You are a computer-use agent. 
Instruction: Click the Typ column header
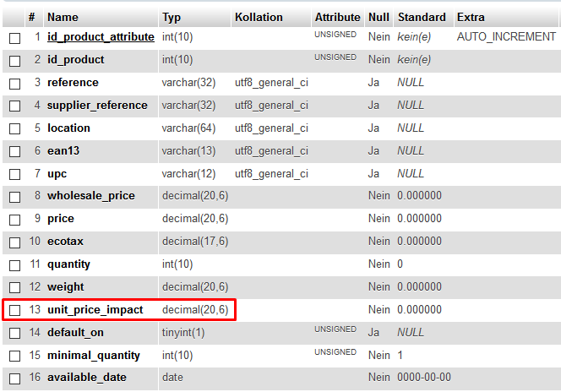pos(171,18)
